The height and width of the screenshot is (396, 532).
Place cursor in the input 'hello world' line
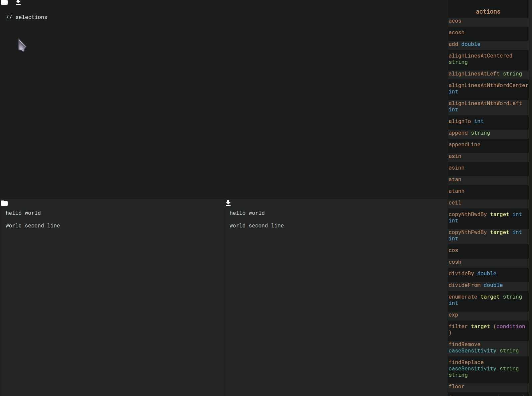pos(23,213)
